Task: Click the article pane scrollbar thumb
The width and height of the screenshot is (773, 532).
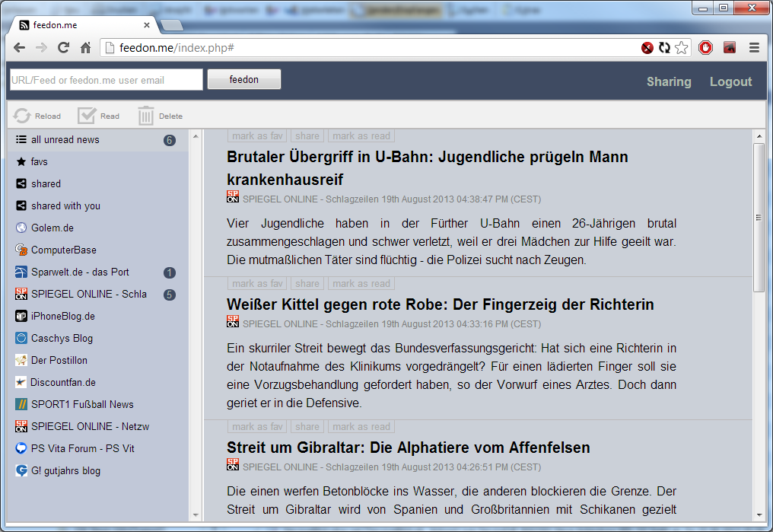Action: (x=759, y=218)
